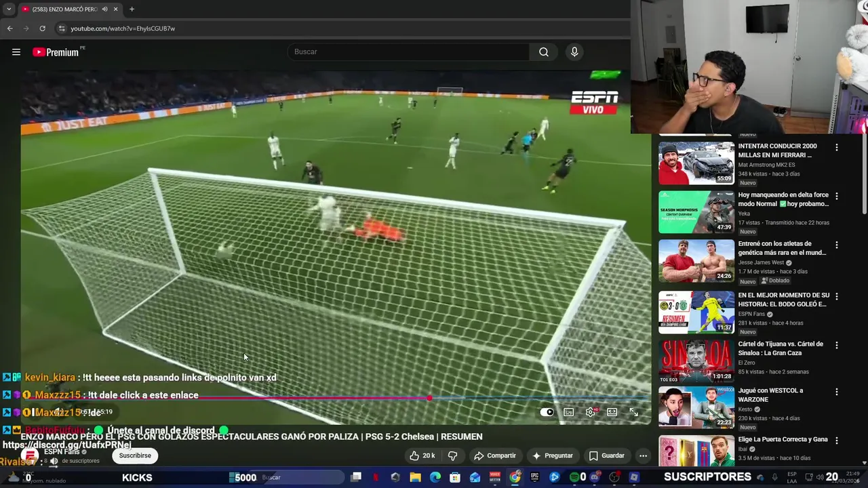Open the WESTCOL Warzone video thumbnail

(696, 407)
